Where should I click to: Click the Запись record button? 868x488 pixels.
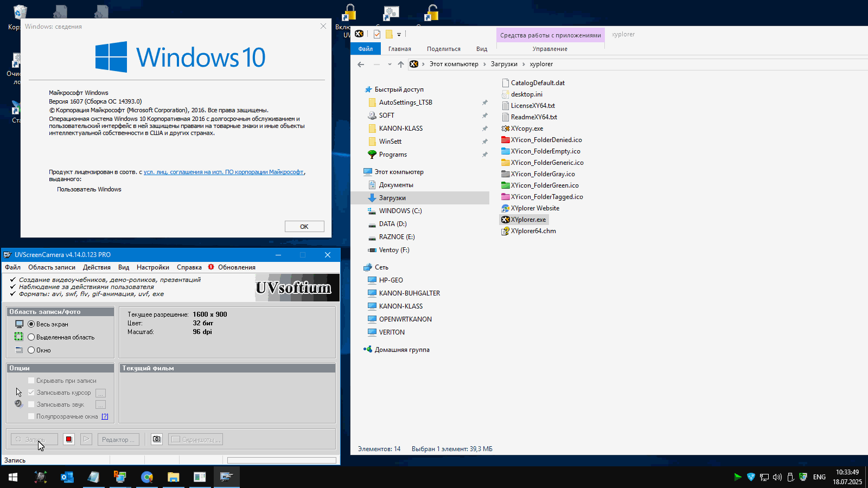coord(34,439)
